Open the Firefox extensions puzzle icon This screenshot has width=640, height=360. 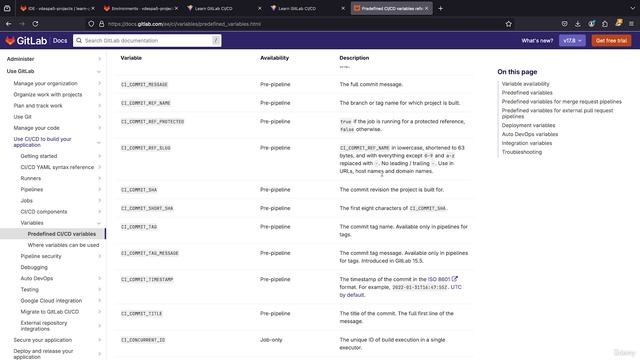pos(605,24)
